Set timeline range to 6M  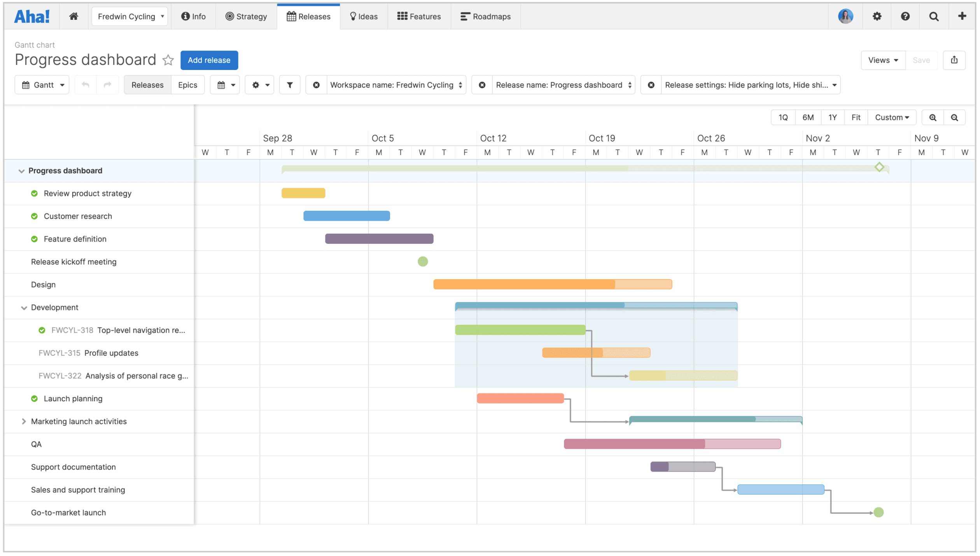[808, 117]
